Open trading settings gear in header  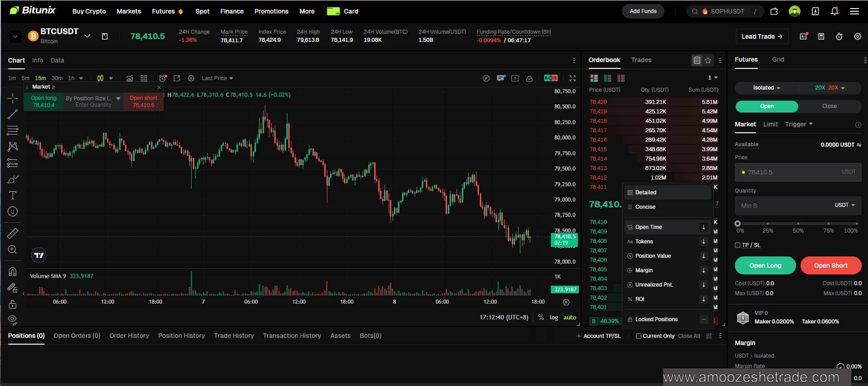coord(858,36)
